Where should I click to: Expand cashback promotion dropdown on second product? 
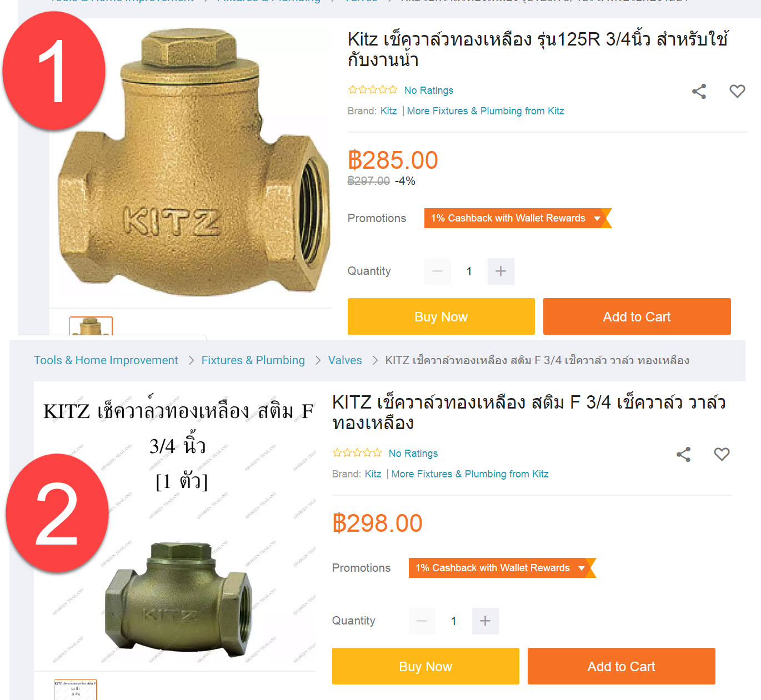(x=502, y=568)
